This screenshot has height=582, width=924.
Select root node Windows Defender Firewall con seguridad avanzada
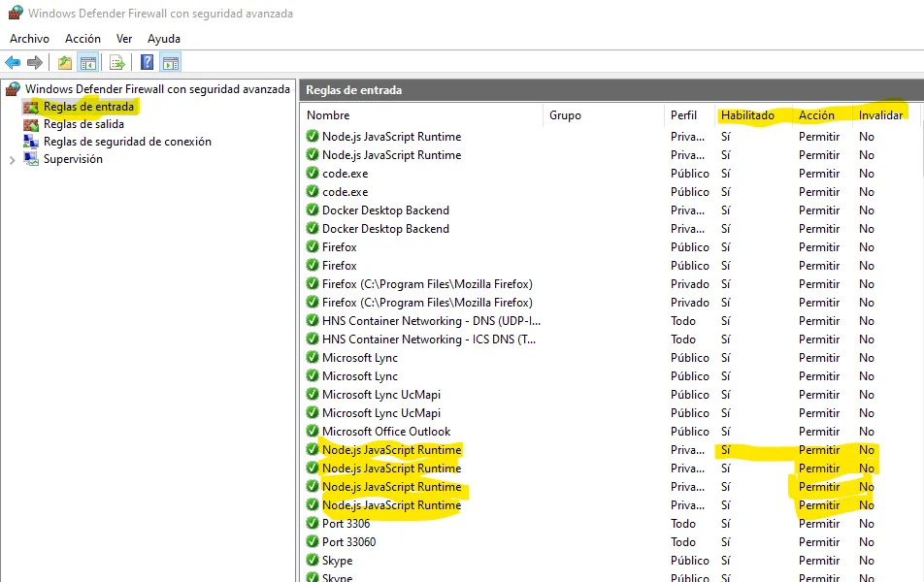157,89
